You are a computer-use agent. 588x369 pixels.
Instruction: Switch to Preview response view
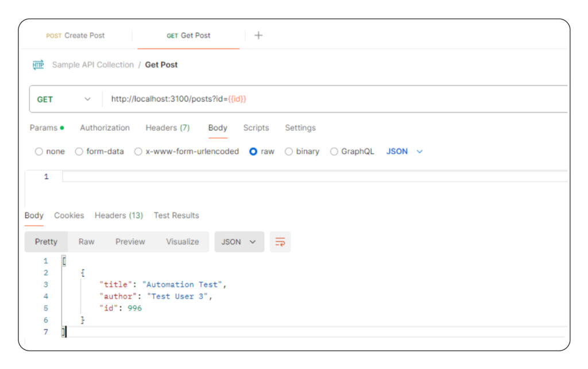[130, 242]
